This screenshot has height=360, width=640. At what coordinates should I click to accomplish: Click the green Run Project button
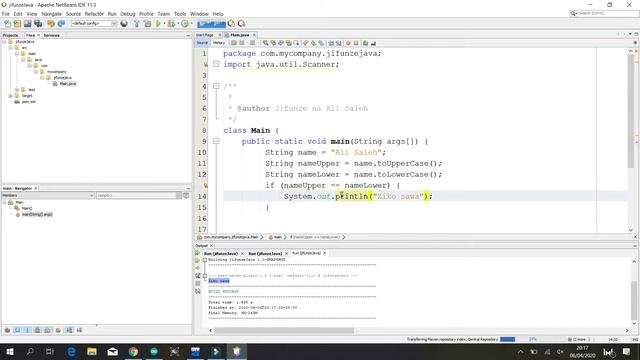click(158, 24)
